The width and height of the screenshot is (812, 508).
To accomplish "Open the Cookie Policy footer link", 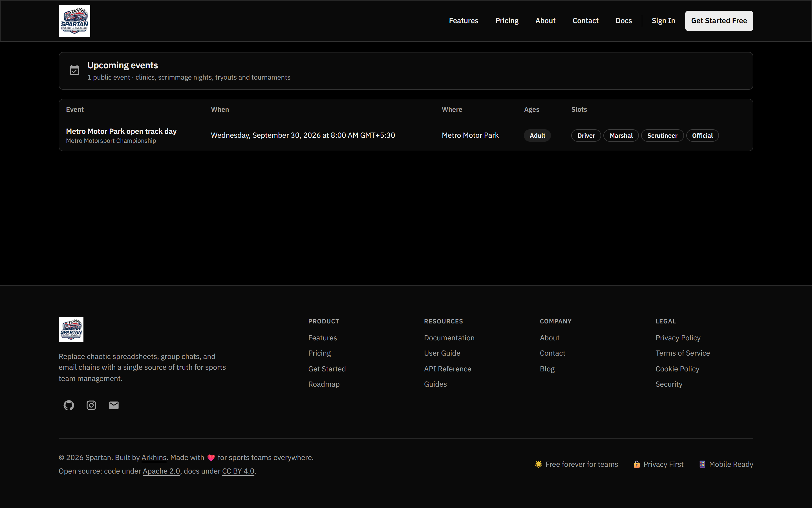I will (x=677, y=369).
